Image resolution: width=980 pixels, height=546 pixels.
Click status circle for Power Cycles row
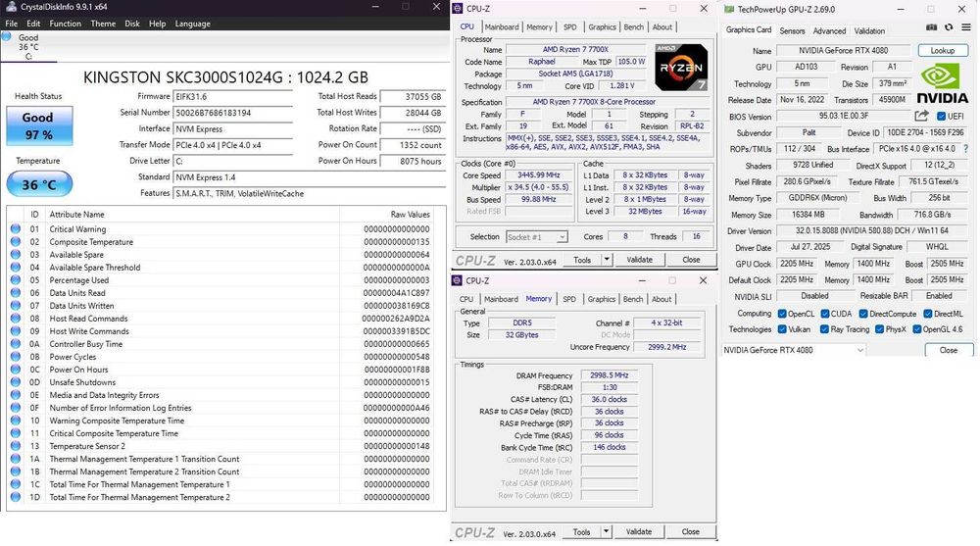click(x=16, y=357)
